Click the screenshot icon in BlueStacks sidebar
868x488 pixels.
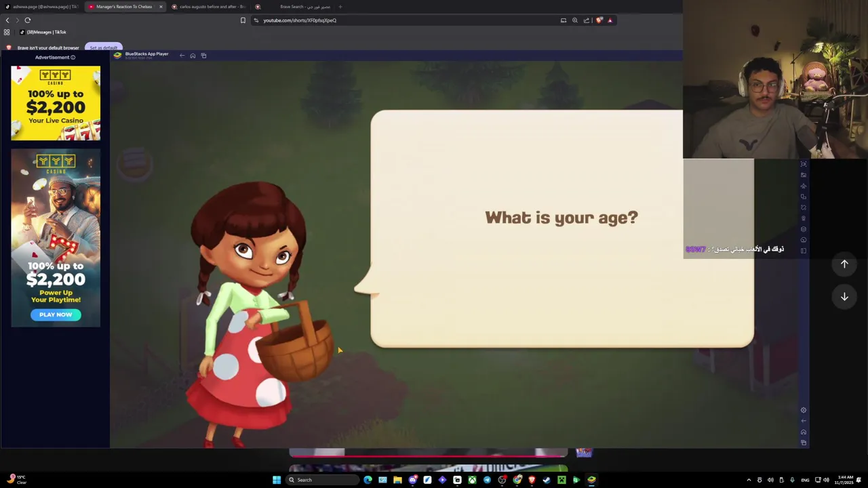[x=804, y=175]
